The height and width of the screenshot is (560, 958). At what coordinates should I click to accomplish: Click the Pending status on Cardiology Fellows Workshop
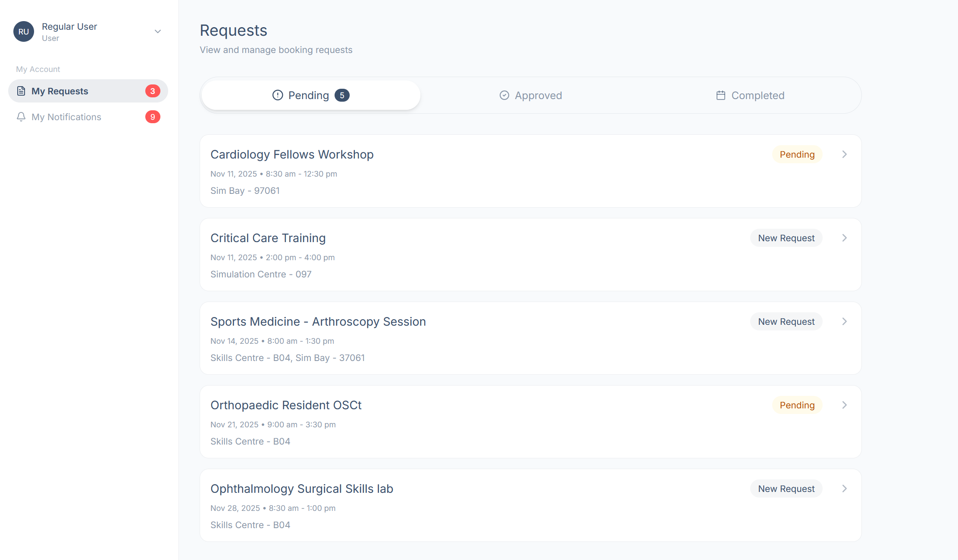(x=797, y=154)
